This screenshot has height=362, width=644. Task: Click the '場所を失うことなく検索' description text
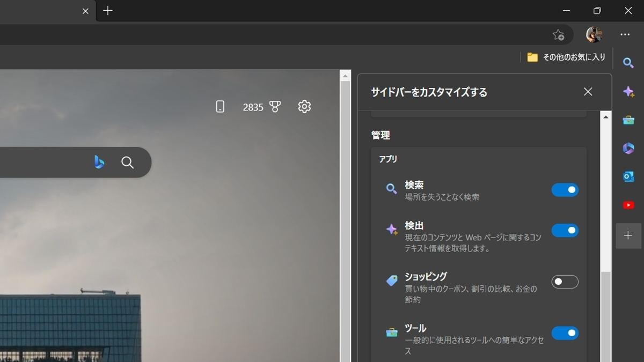point(442,197)
